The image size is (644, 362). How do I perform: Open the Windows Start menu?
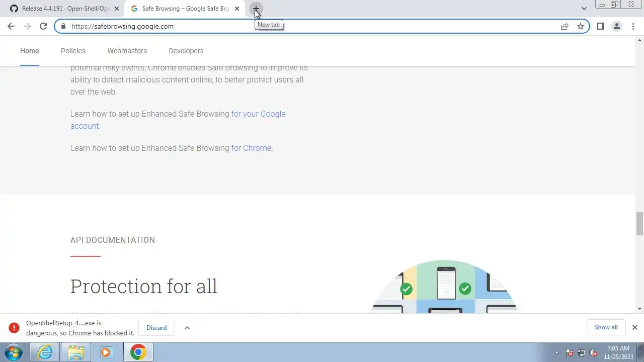pos(13,352)
